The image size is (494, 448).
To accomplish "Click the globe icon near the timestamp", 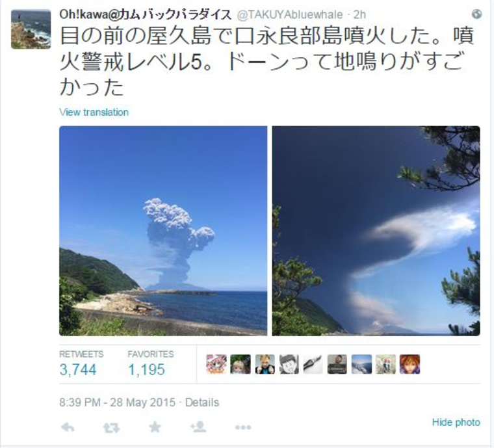I will point(476,14).
